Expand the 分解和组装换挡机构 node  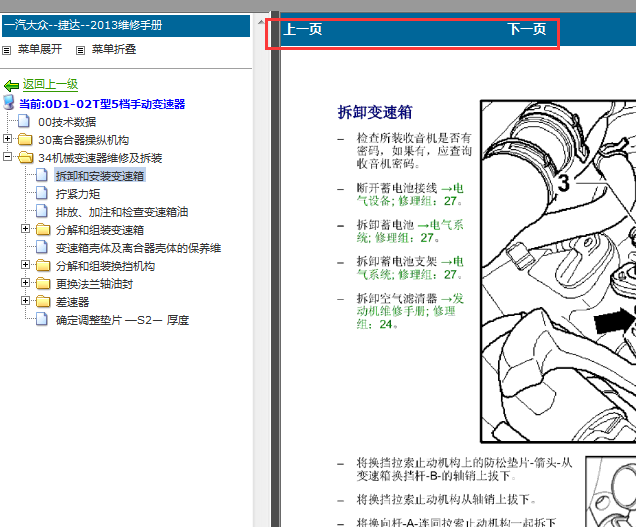[x=25, y=265]
